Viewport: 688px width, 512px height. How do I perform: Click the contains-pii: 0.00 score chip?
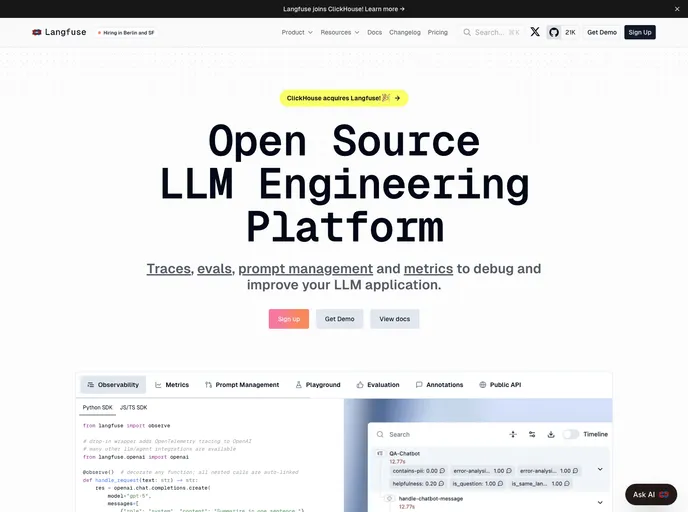[x=419, y=471]
